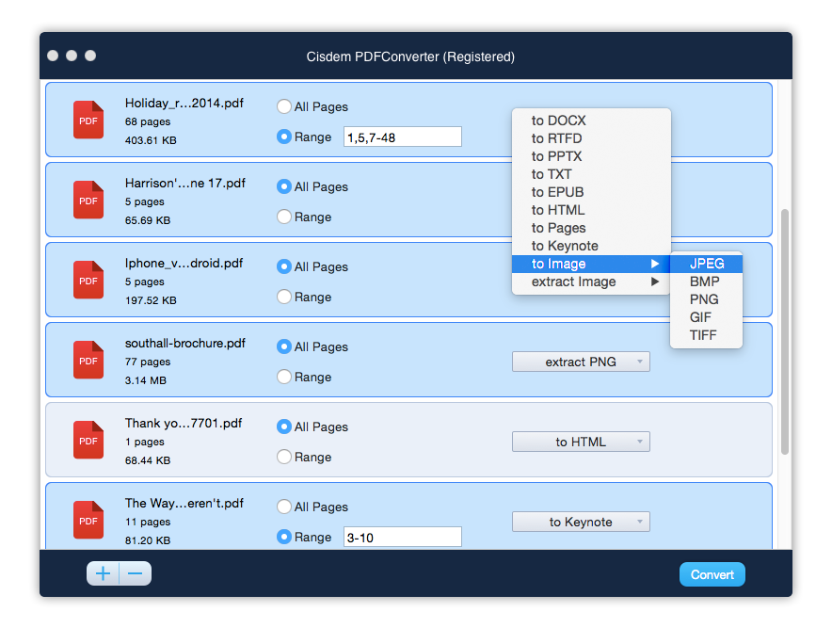The image size is (832, 644).
Task: Select All Pages for The Way…eren't.pdf
Action: coord(284,507)
